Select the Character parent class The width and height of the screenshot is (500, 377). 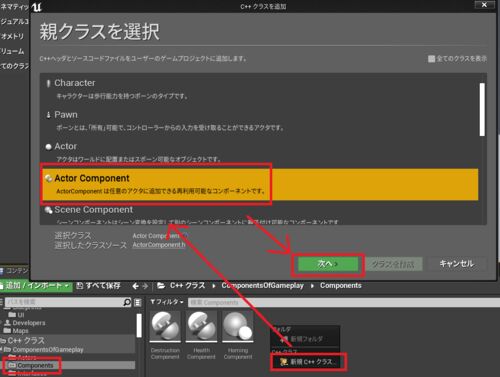click(259, 89)
